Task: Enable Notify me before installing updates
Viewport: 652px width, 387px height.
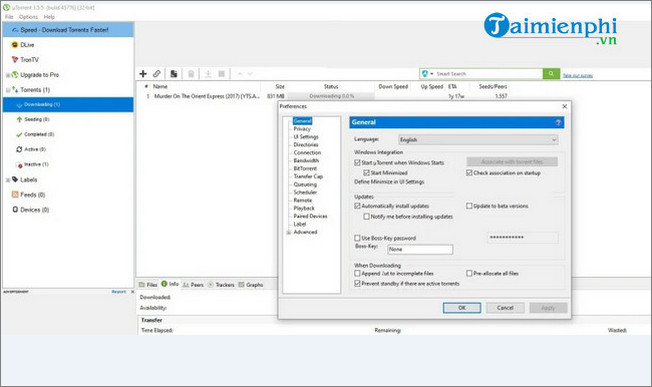Action: (x=366, y=217)
